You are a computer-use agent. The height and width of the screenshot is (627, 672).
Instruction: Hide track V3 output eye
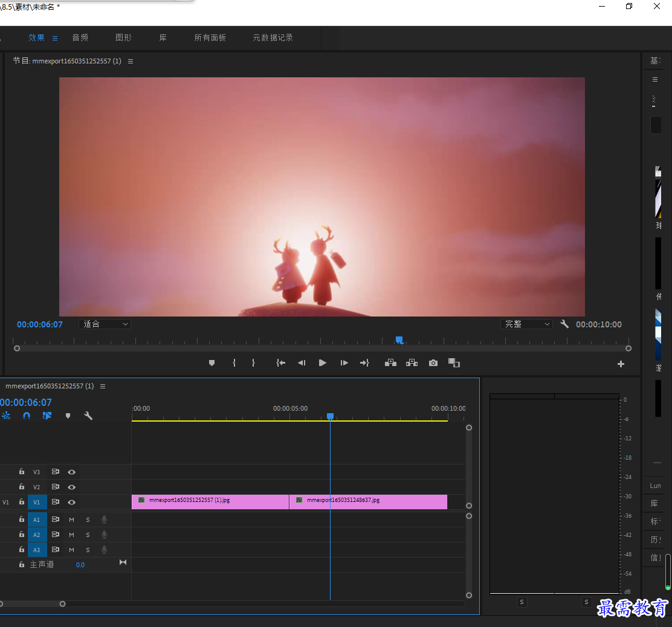pyautogui.click(x=71, y=472)
